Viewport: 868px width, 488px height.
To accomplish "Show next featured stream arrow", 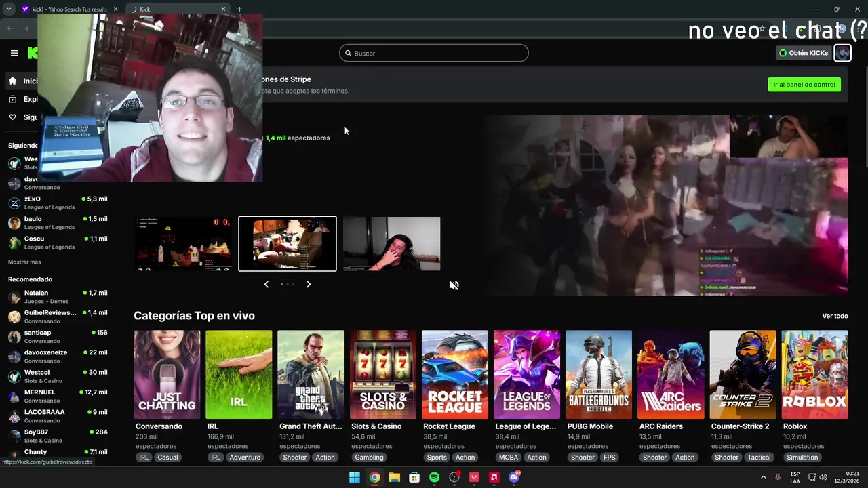I will (x=309, y=284).
